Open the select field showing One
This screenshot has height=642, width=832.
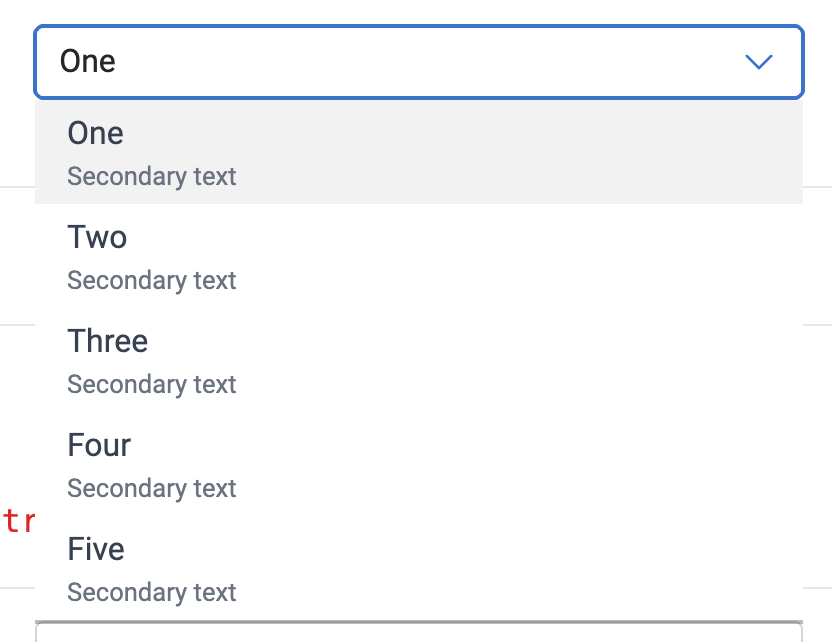[400, 61]
